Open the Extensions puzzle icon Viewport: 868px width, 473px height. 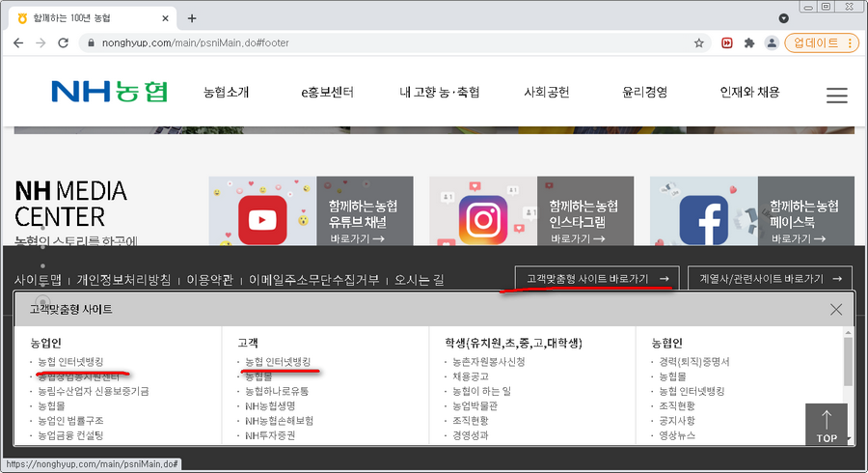749,43
